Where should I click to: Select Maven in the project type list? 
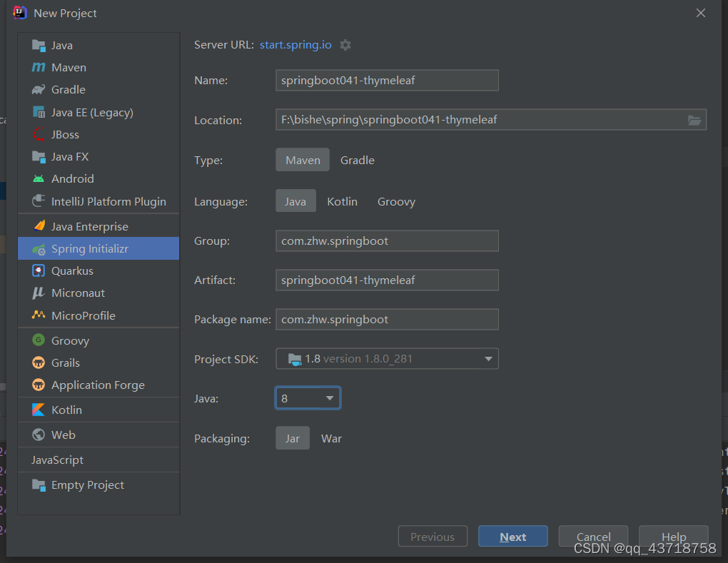tap(98, 67)
